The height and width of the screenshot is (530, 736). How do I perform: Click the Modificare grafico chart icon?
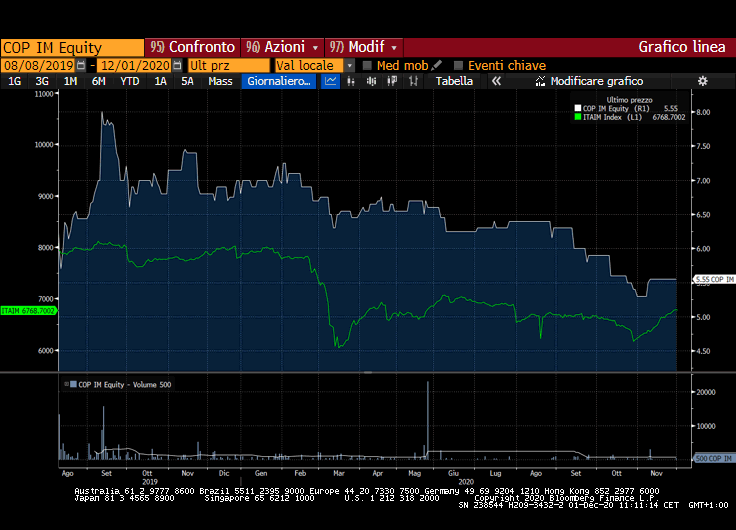click(x=541, y=82)
